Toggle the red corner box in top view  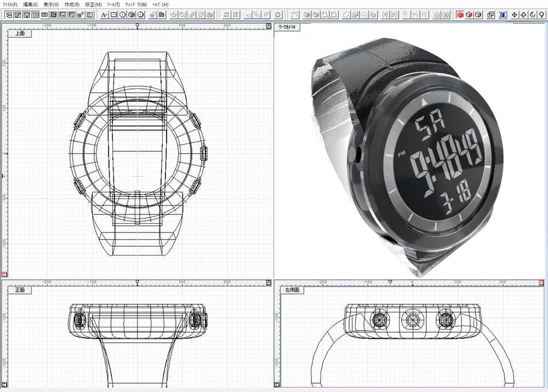(5, 274)
